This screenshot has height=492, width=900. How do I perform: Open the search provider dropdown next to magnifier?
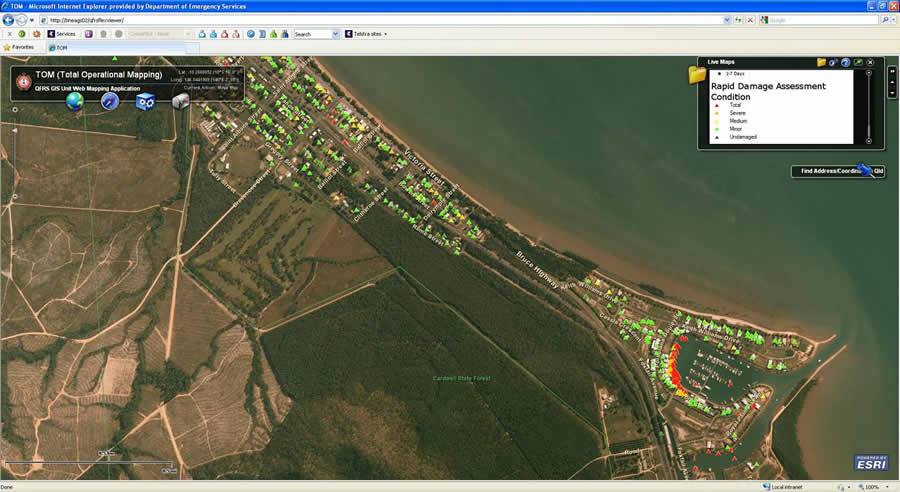pyautogui.click(x=894, y=20)
